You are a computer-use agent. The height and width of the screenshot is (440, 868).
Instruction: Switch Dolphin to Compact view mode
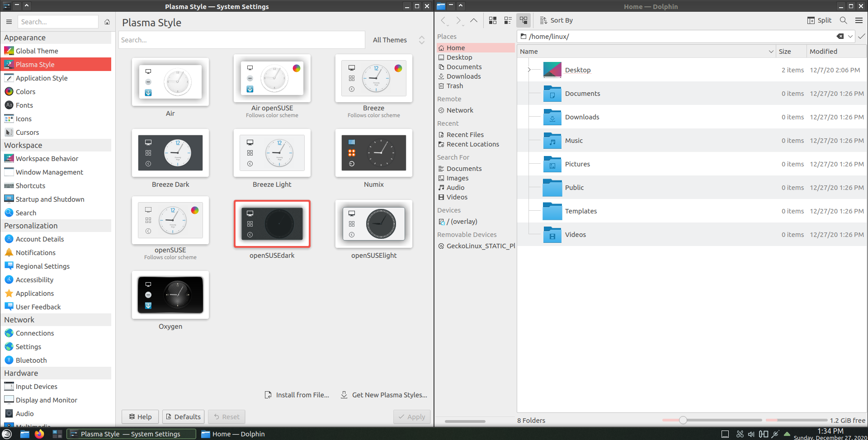point(508,20)
